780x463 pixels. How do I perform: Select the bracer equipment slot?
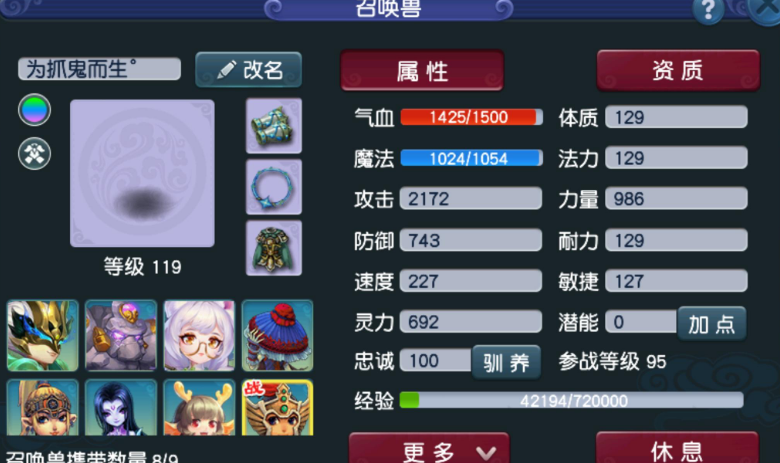pyautogui.click(x=274, y=126)
